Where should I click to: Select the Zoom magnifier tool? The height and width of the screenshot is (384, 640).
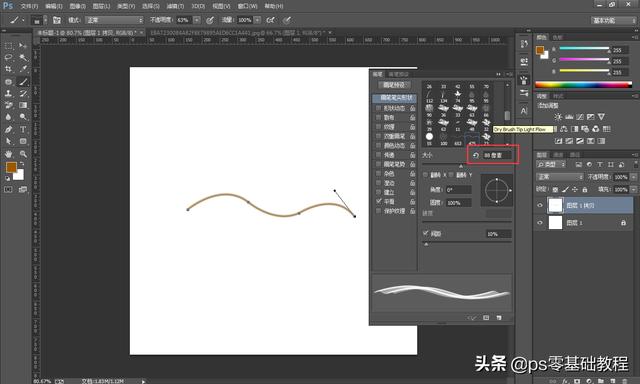[23, 154]
